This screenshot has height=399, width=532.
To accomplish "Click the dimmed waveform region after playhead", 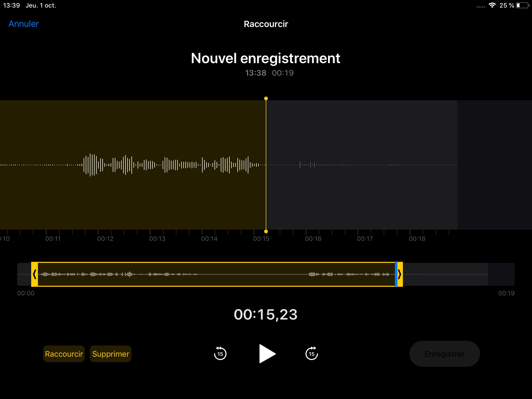I will click(361, 165).
